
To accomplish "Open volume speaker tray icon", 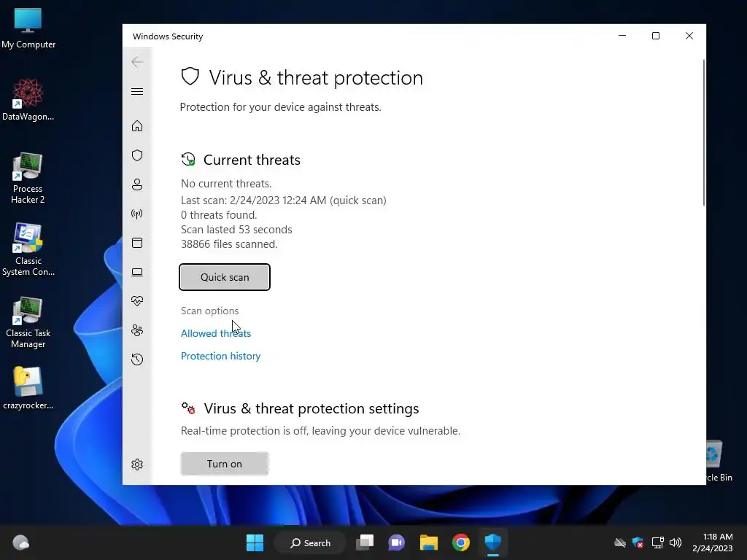I will (676, 542).
